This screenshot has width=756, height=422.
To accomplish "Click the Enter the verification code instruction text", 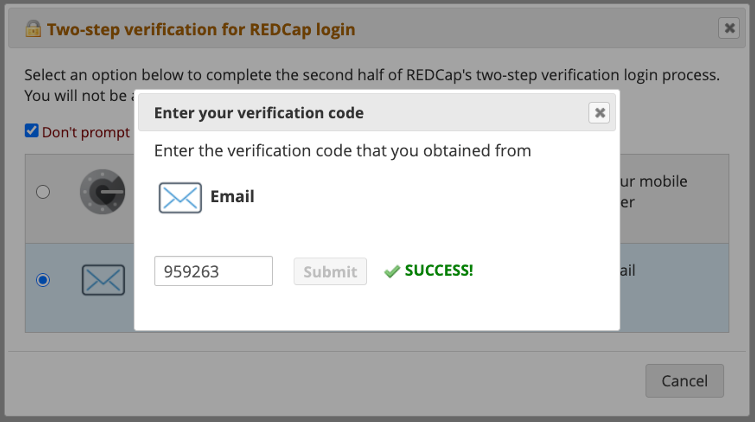I will (342, 151).
